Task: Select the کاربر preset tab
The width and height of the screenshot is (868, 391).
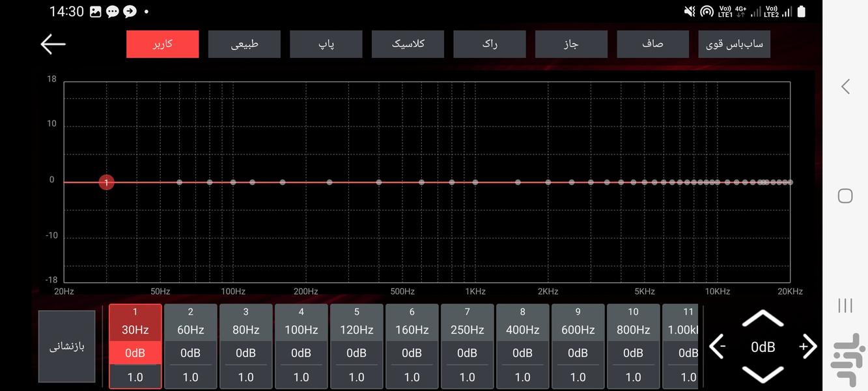Action: pos(162,44)
